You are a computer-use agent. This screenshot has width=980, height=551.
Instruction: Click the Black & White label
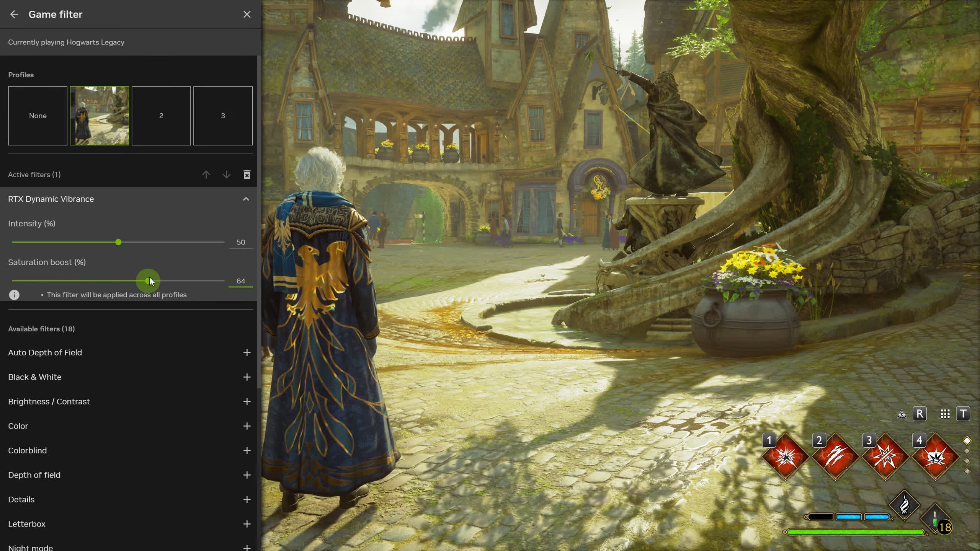coord(35,377)
